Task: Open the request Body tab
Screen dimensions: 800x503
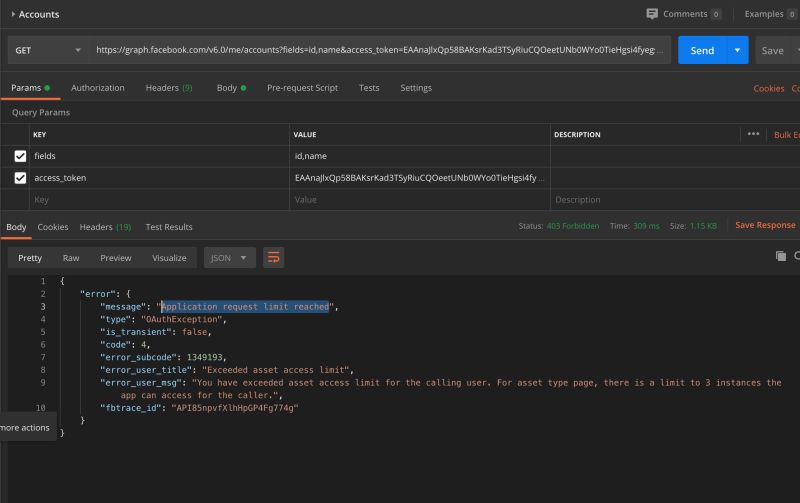Action: point(231,88)
